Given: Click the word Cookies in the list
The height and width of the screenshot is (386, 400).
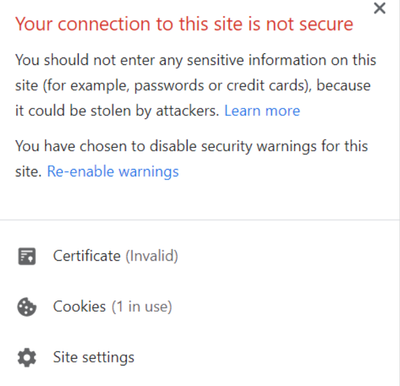Looking at the screenshot, I should coord(79,307).
